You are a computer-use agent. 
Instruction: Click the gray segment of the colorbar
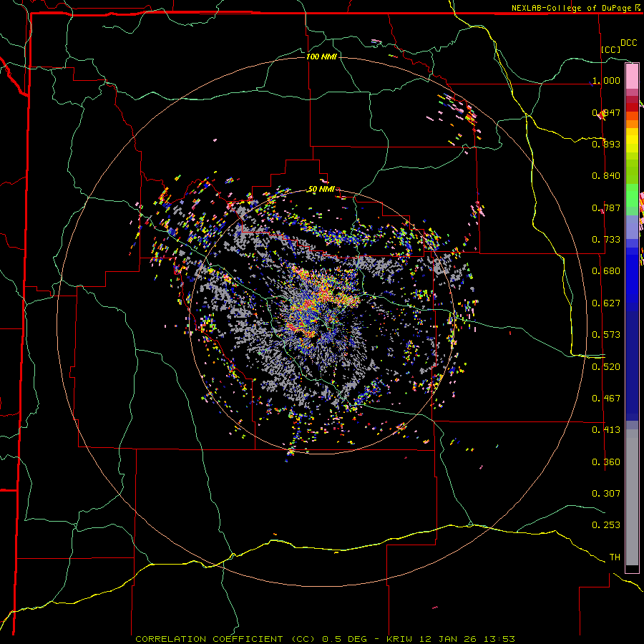coord(632,497)
